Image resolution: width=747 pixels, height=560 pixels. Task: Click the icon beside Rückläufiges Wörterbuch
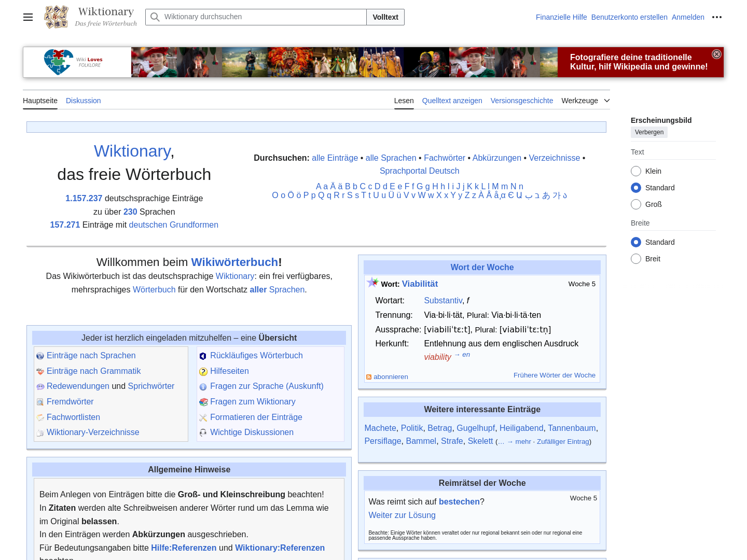pyautogui.click(x=203, y=356)
